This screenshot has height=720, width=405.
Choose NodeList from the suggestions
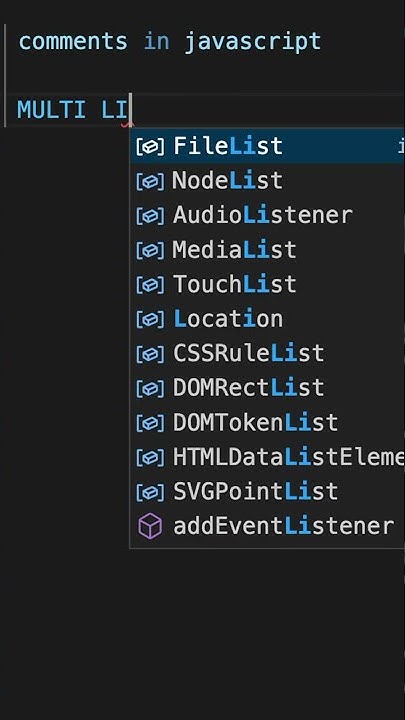pyautogui.click(x=268, y=181)
